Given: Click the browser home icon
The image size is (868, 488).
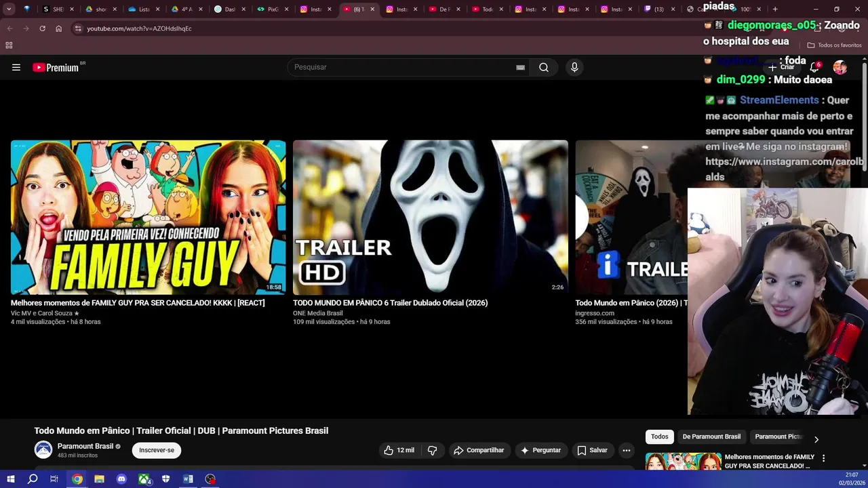Looking at the screenshot, I should (x=58, y=28).
